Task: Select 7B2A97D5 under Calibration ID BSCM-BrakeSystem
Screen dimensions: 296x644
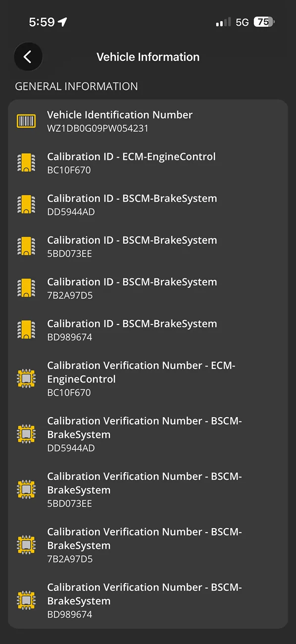Action: tap(70, 295)
